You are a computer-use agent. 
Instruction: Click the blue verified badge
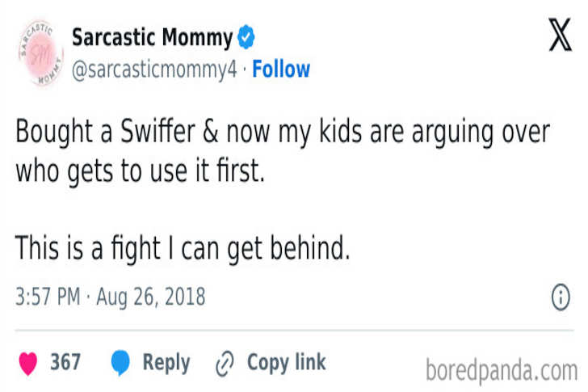246,37
